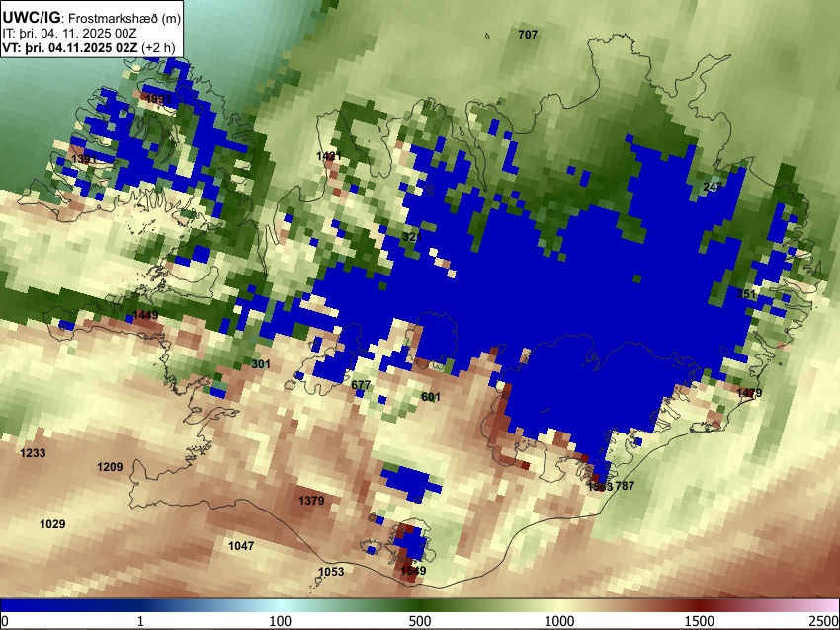The width and height of the screenshot is (840, 630).
Task: Click the 1000 label on the color scale
Action: click(x=559, y=621)
